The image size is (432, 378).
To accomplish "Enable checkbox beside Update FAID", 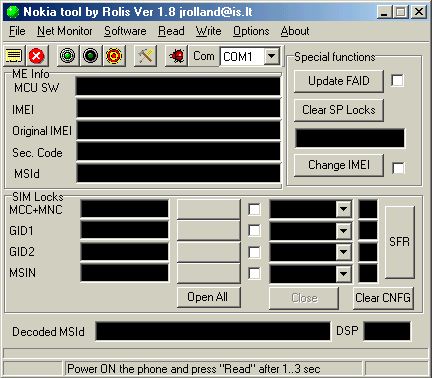I will coord(397,80).
